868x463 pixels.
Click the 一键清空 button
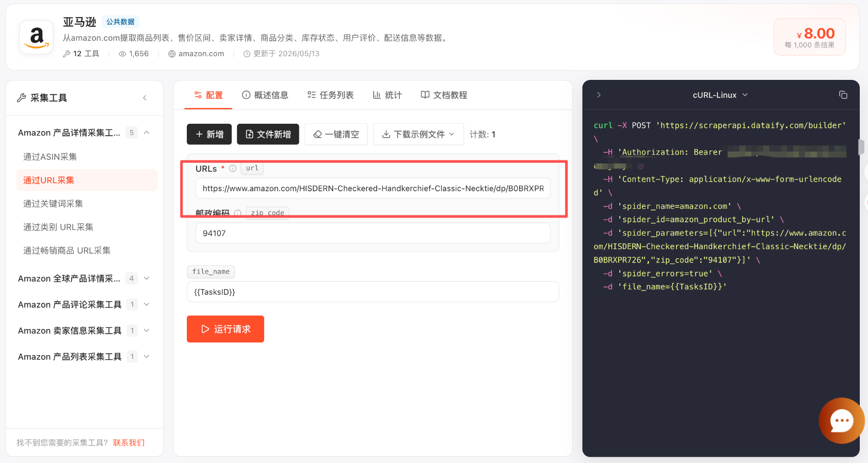tap(336, 134)
